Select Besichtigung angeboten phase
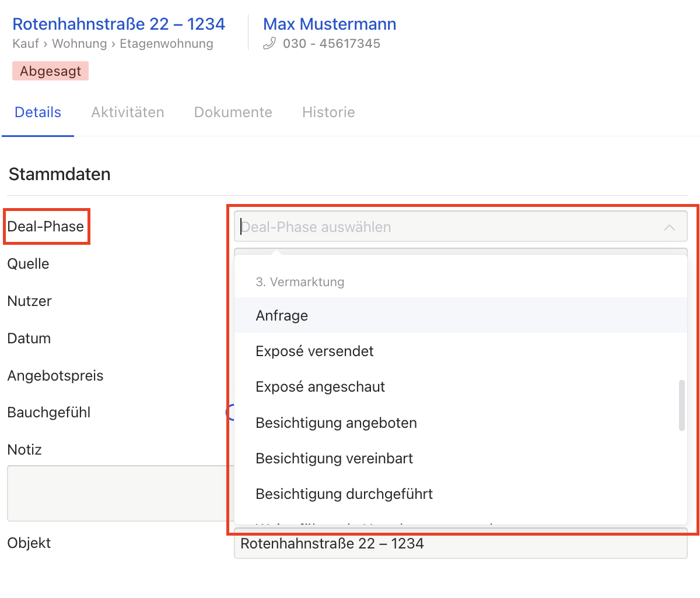The image size is (700, 598). click(x=336, y=423)
